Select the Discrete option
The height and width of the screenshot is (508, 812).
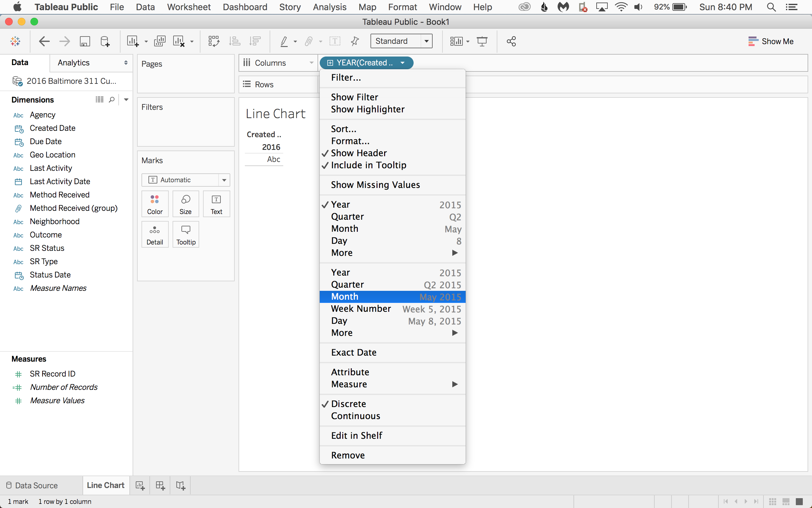point(393,404)
